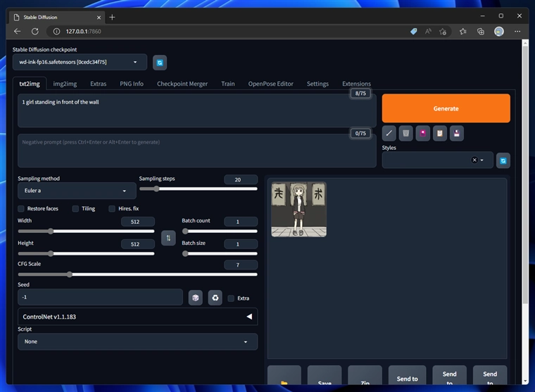535x392 pixels.
Task: Click the recycle icon to reuse last seed
Action: (215, 298)
